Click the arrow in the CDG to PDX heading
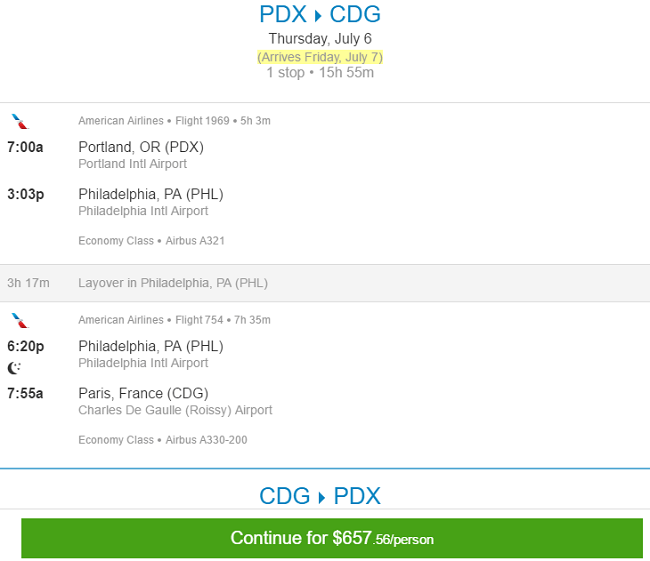 pyautogui.click(x=322, y=497)
